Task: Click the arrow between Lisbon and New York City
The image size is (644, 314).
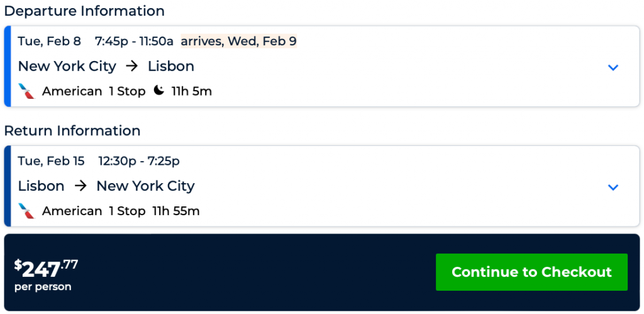Action: click(80, 186)
